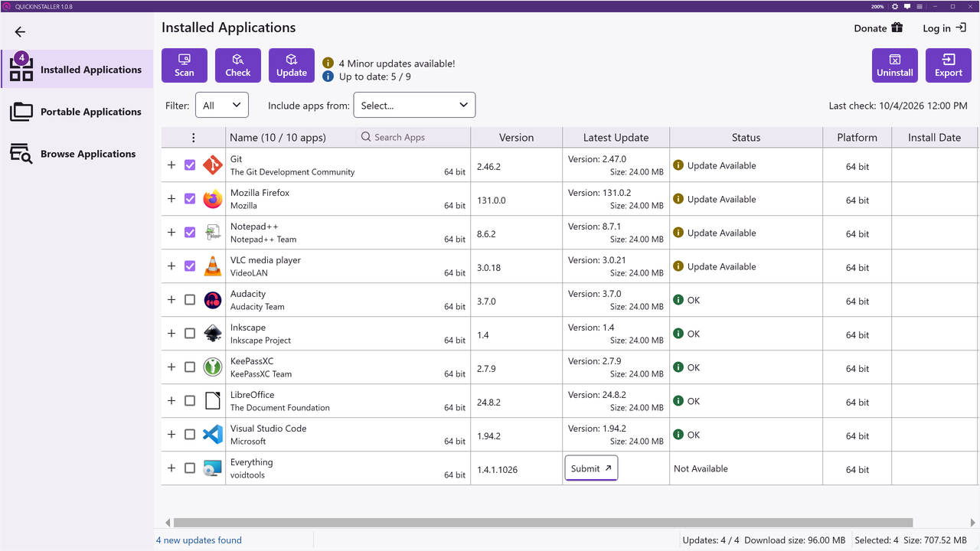Click the Audacity app icon
Viewport: 980px width, 551px height.
[213, 300]
